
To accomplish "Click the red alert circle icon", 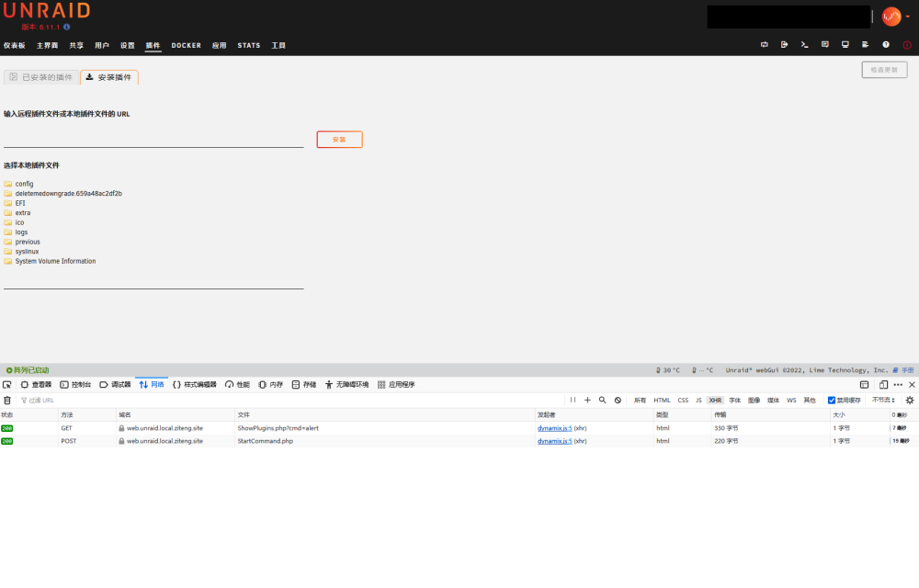I will tap(907, 44).
